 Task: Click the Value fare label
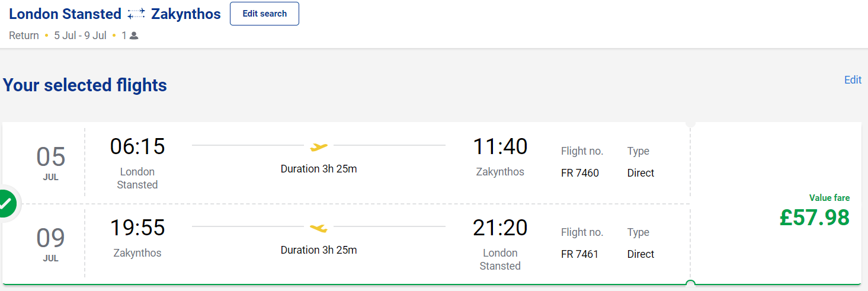point(829,198)
